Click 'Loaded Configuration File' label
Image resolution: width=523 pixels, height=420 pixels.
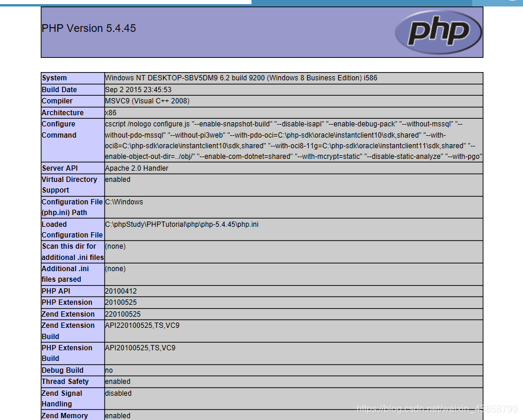(72, 230)
